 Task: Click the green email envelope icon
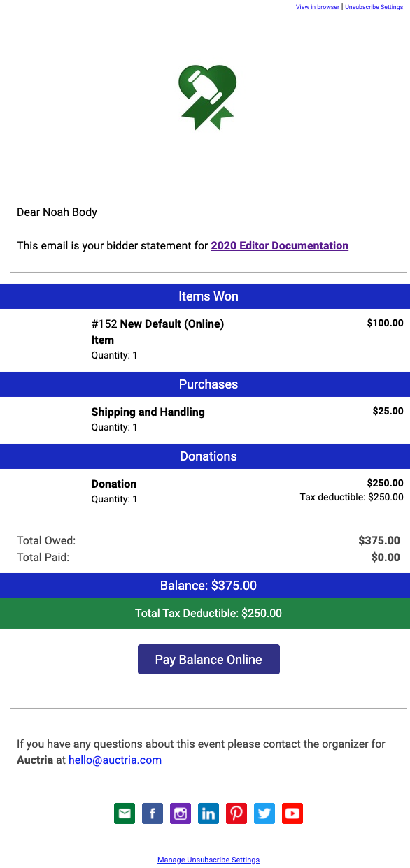(125, 813)
